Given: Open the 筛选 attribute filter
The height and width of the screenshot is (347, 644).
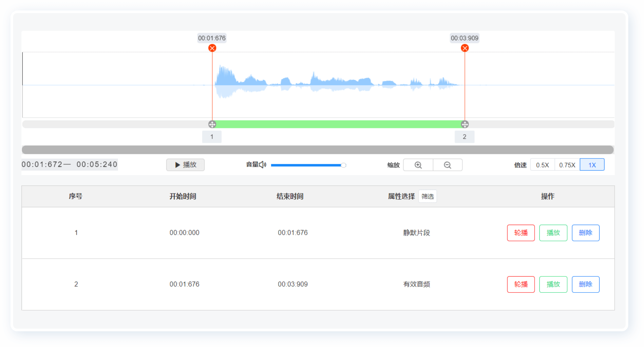Looking at the screenshot, I should pyautogui.click(x=427, y=196).
